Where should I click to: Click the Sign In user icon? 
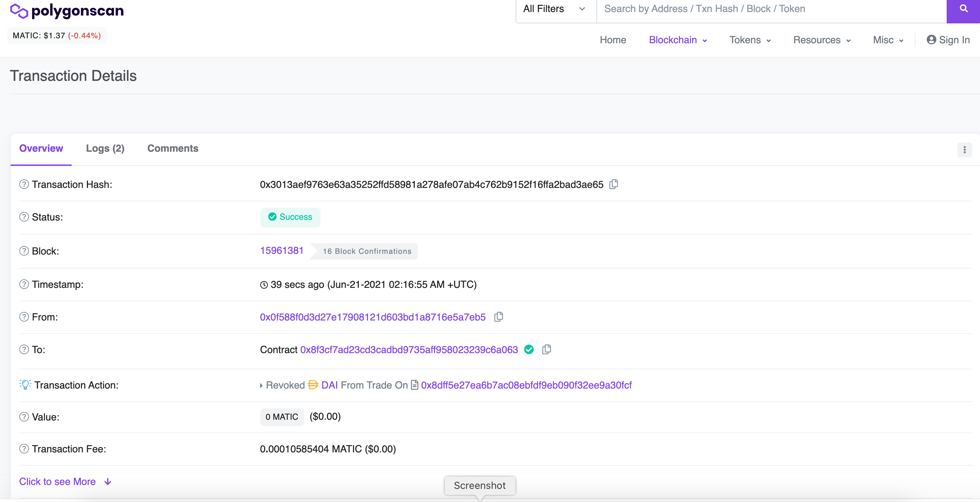pyautogui.click(x=931, y=40)
